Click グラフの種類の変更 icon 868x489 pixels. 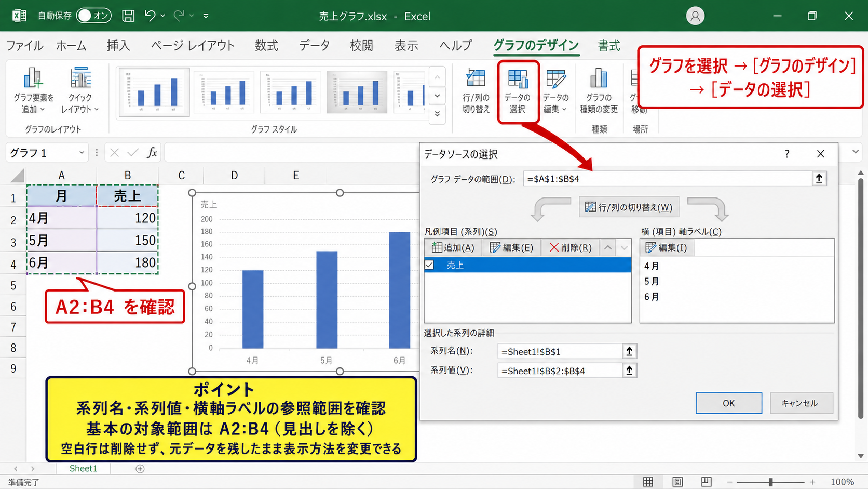point(599,90)
